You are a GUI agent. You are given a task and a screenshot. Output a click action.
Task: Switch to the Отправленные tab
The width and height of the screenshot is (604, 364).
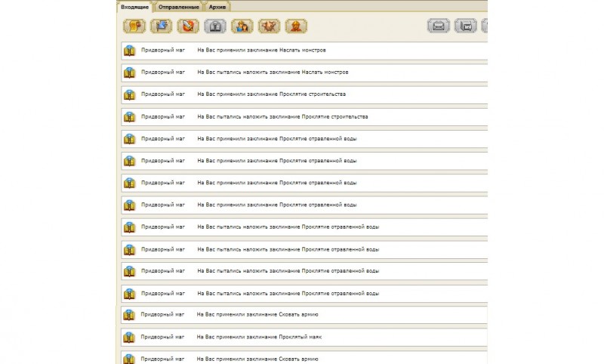(x=179, y=7)
